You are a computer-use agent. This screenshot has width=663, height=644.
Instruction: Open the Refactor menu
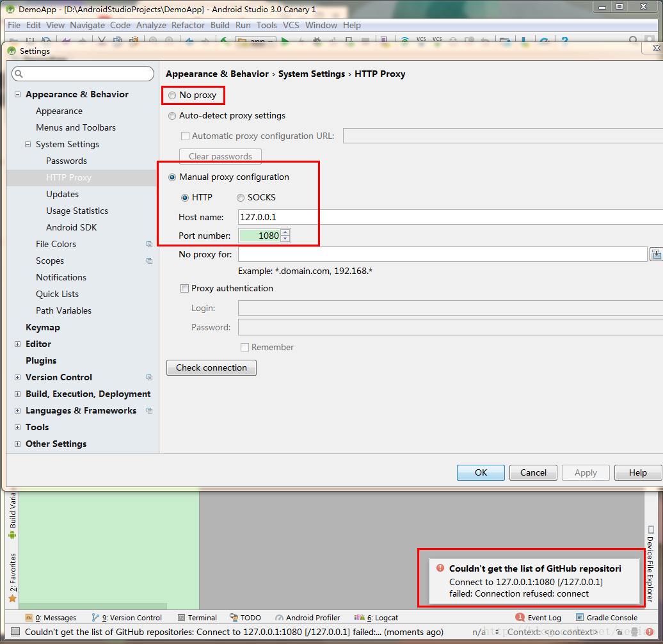click(188, 25)
